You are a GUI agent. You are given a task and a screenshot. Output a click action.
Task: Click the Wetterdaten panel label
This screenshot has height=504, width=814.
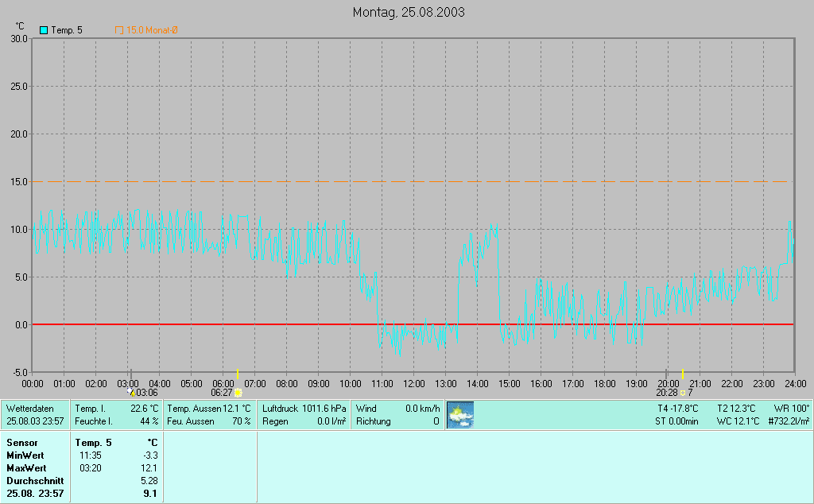tap(29, 408)
